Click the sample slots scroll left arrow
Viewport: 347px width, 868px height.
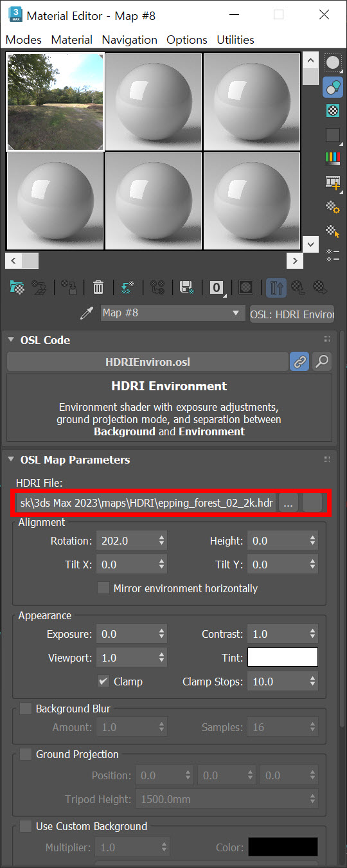pyautogui.click(x=13, y=260)
